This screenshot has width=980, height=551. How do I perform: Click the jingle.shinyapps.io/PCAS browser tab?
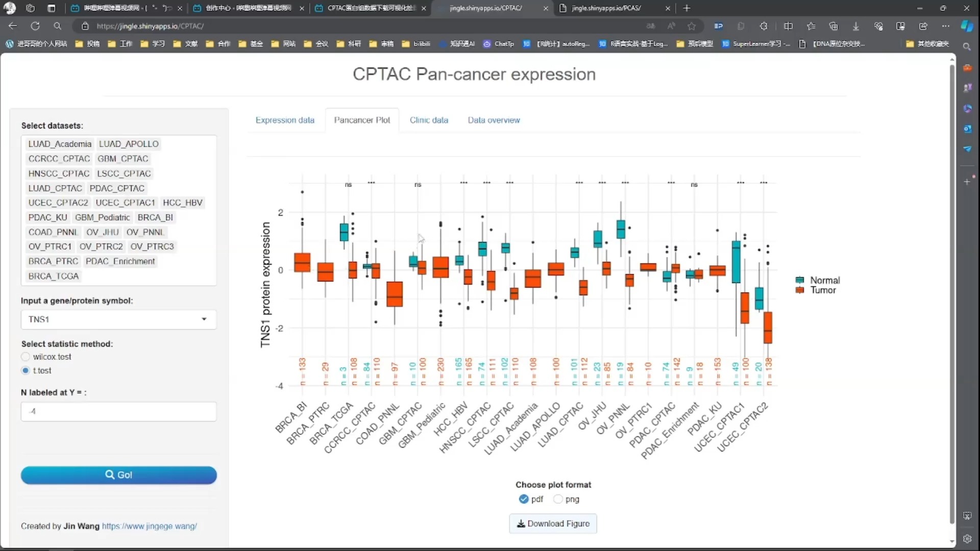pos(606,8)
